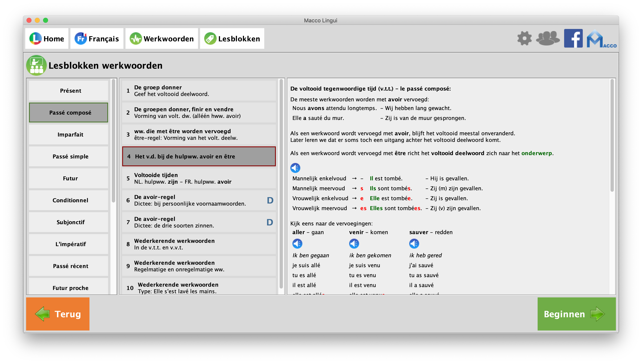Open the Werkwoorden tab
This screenshot has height=364, width=642.
pyautogui.click(x=162, y=38)
